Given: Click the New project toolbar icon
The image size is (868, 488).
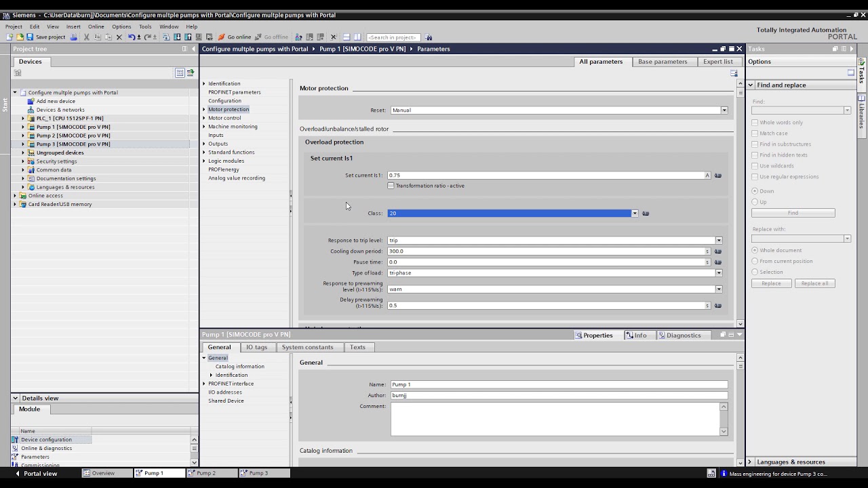Looking at the screenshot, I should [9, 37].
